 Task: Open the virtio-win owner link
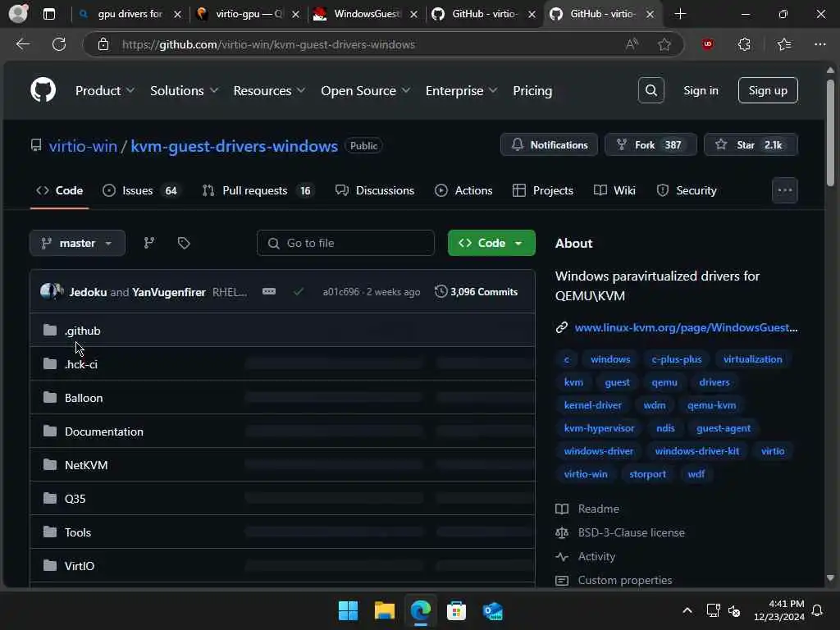[83, 146]
